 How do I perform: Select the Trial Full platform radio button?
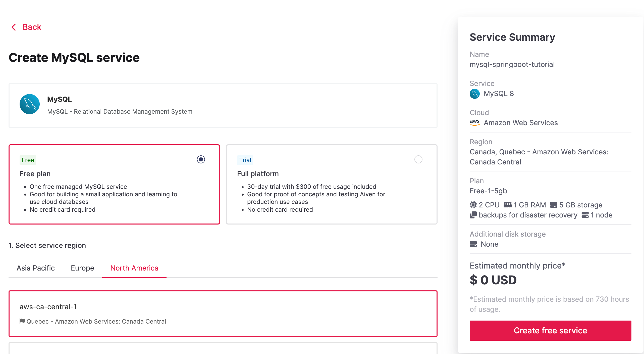point(418,159)
